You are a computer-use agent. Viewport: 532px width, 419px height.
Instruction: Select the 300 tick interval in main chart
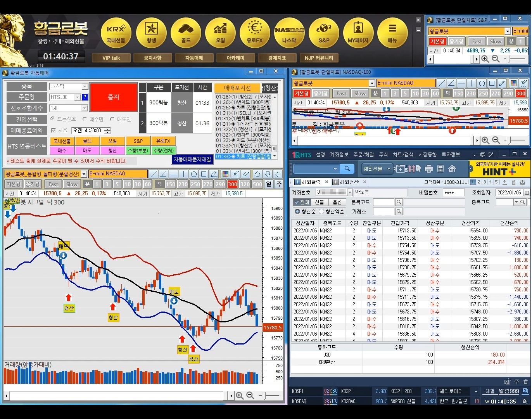(233, 184)
